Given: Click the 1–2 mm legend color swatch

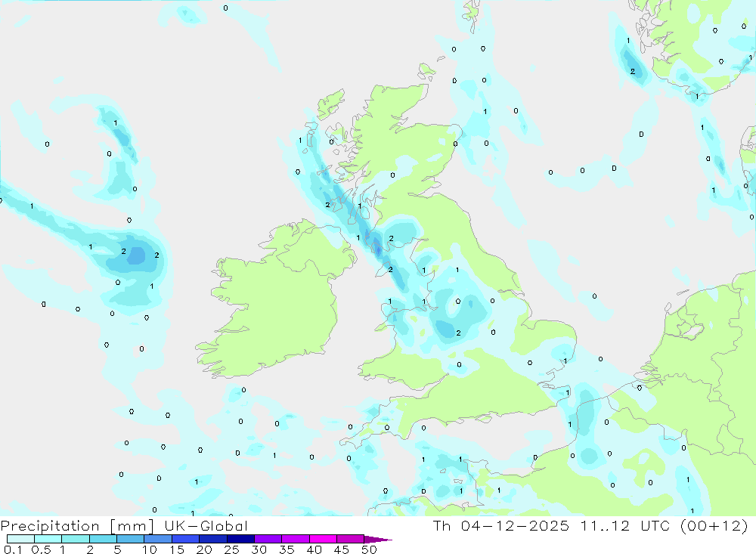Looking at the screenshot, I should click(x=76, y=539).
